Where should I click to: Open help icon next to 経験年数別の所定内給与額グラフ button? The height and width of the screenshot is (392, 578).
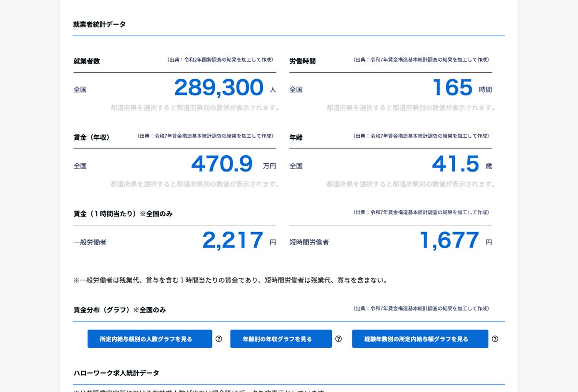coord(495,339)
